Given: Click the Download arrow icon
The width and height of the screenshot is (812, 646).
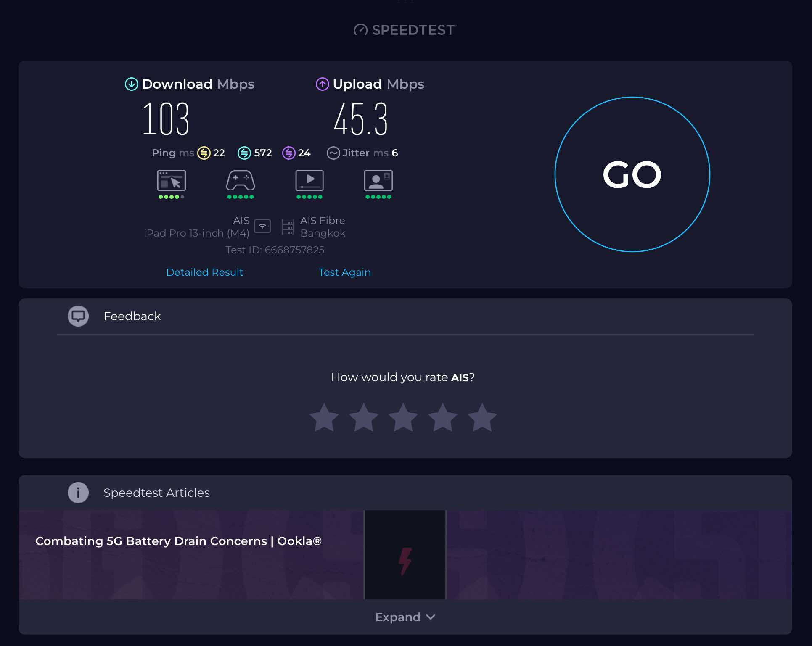Looking at the screenshot, I should [x=132, y=84].
